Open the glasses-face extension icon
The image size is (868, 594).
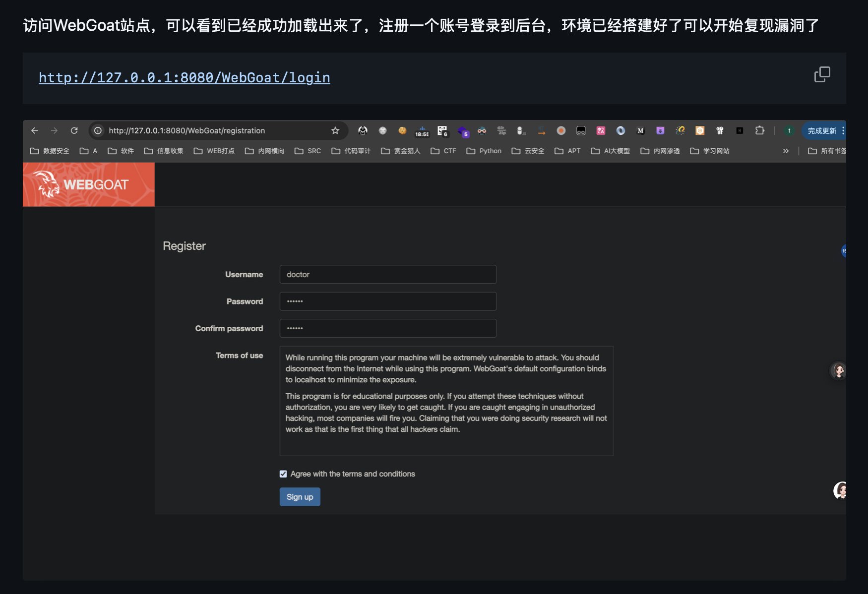482,130
